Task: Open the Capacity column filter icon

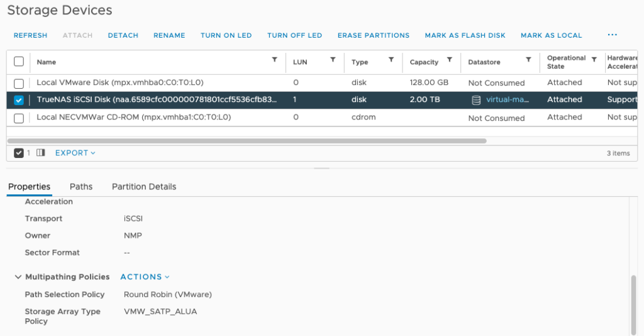Action: 450,60
